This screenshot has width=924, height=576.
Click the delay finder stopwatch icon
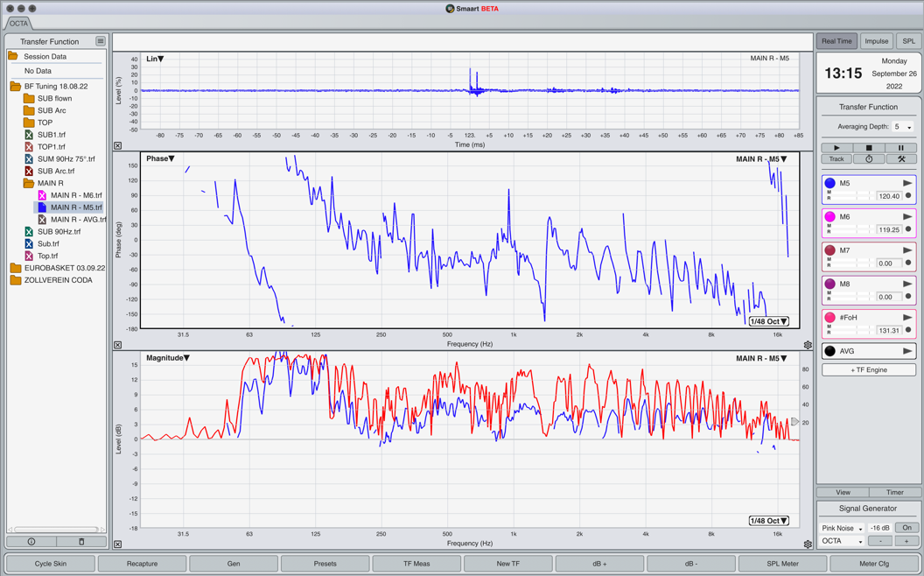[869, 159]
